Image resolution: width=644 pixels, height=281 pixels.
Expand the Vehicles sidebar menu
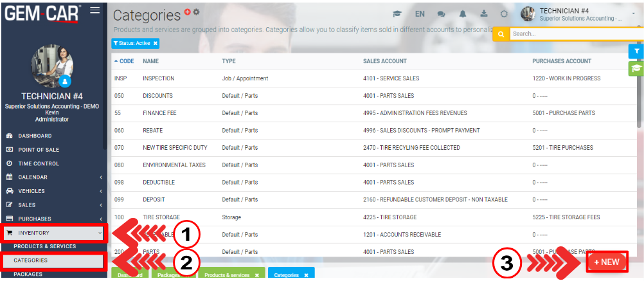51,191
